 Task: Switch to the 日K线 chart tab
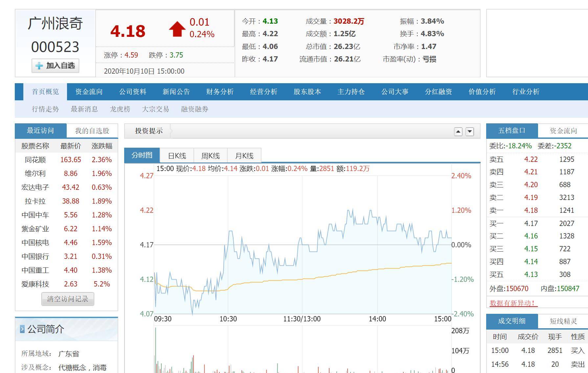[177, 155]
